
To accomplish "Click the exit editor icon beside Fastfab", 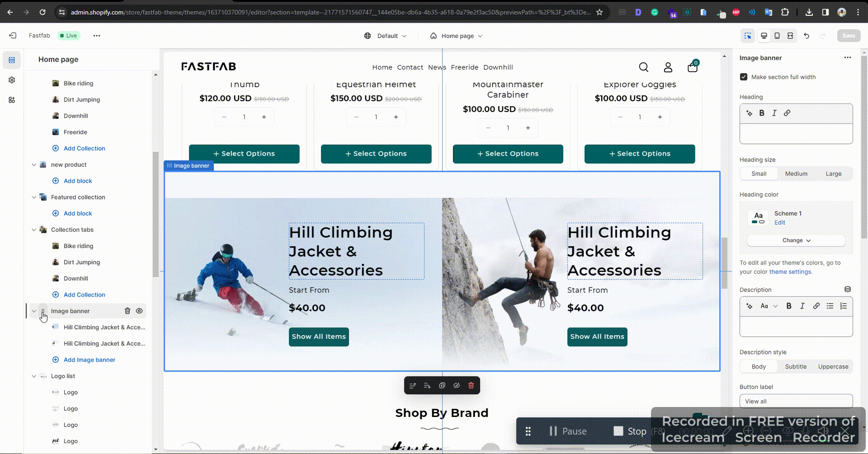I will click(13, 35).
